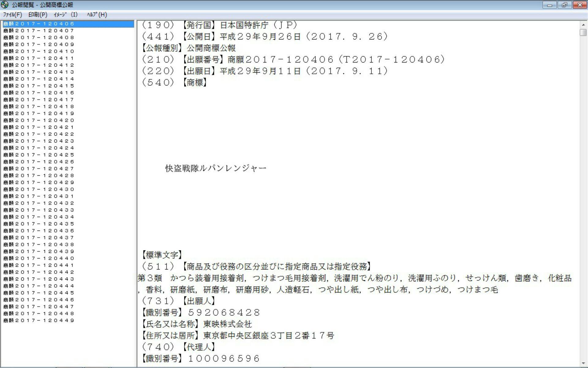Select list entry 商願2017-120410
This screenshot has height=368, width=588.
click(39, 51)
